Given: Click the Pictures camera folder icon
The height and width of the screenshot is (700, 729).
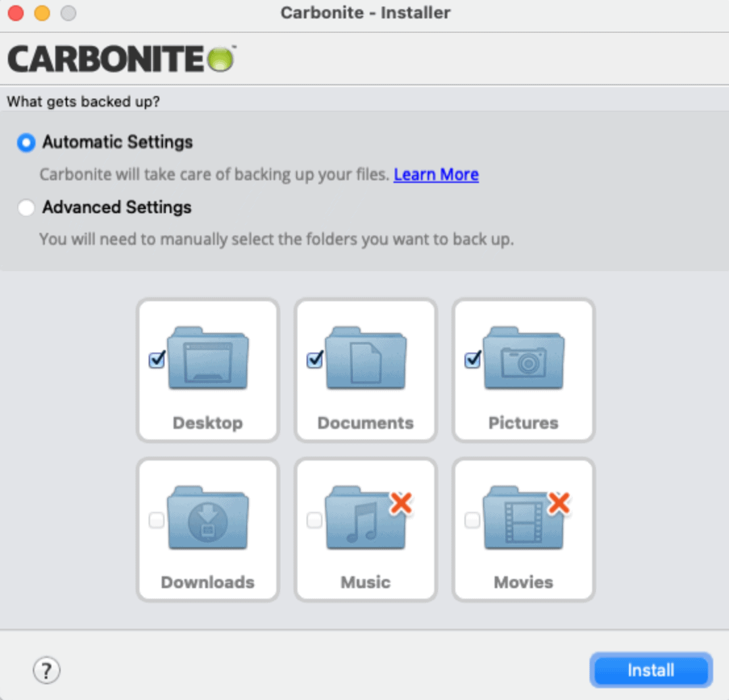Looking at the screenshot, I should pos(524,358).
